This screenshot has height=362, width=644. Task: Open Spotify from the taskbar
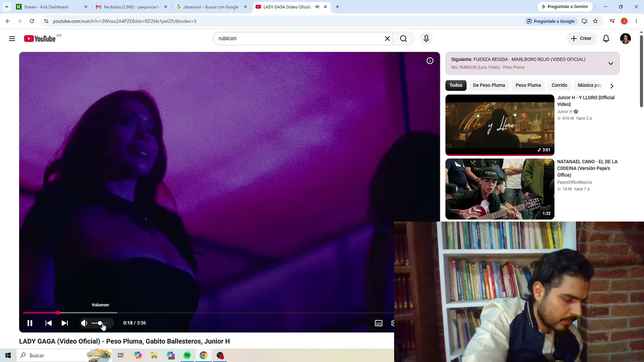click(187, 355)
